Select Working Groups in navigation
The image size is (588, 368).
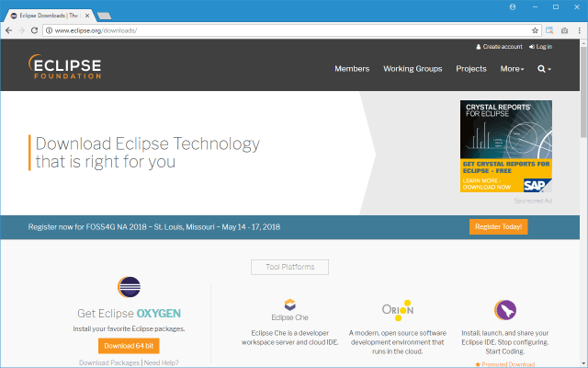click(413, 69)
